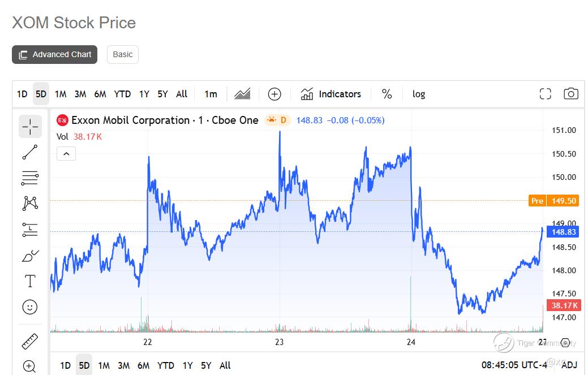
Task: Enter fullscreen chart mode
Action: pos(545,94)
